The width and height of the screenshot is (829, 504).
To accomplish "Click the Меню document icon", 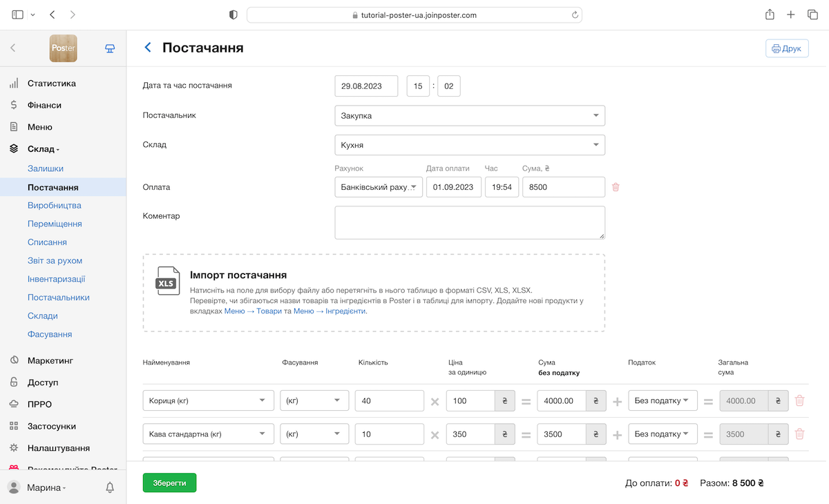I will pos(14,127).
